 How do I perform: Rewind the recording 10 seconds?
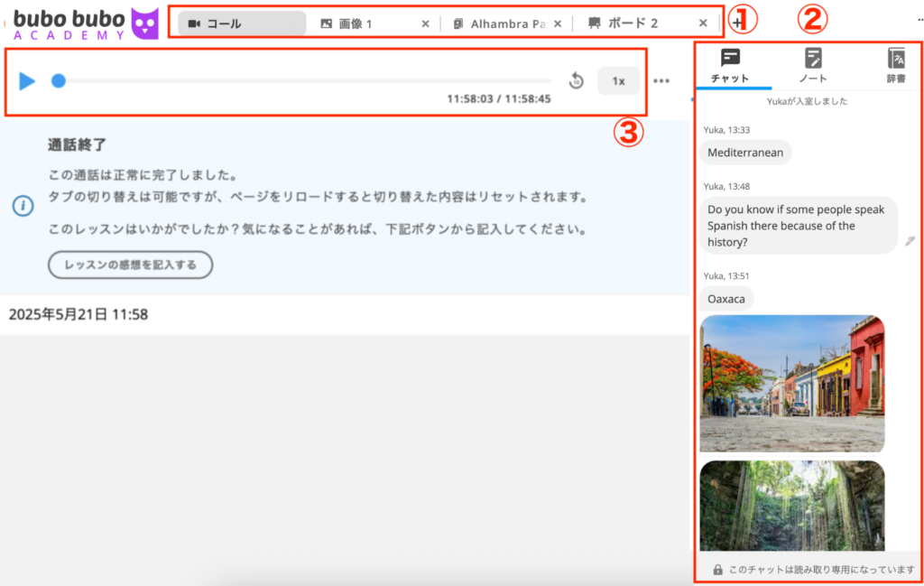[576, 81]
